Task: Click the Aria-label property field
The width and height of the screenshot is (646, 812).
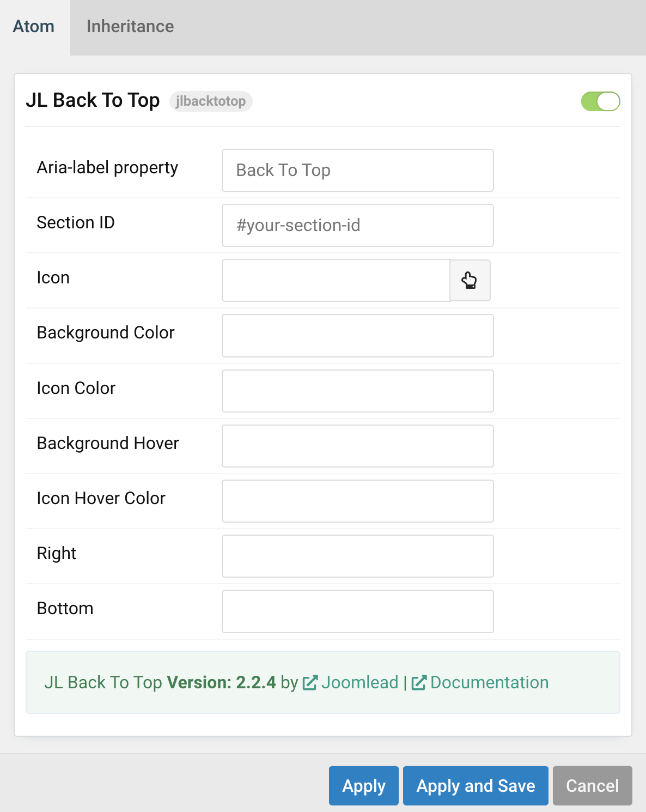Action: [357, 170]
